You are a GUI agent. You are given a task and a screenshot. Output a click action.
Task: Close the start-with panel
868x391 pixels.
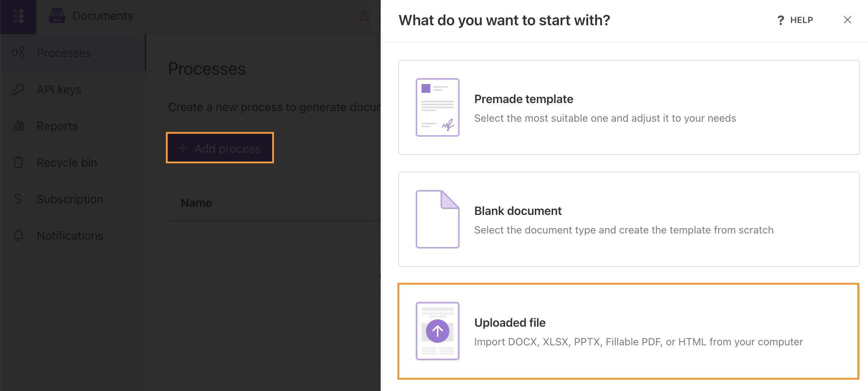point(848,20)
